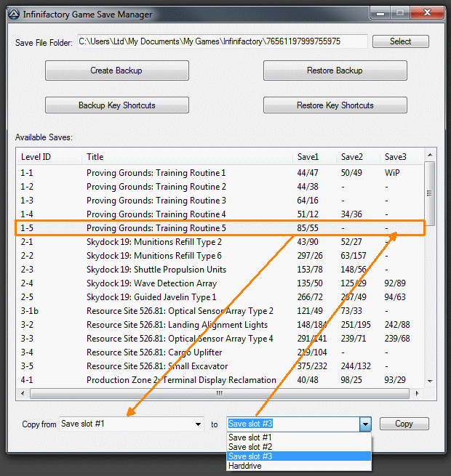Image resolution: width=451 pixels, height=476 pixels.
Task: Click the Save1 column header
Action: [314, 157]
